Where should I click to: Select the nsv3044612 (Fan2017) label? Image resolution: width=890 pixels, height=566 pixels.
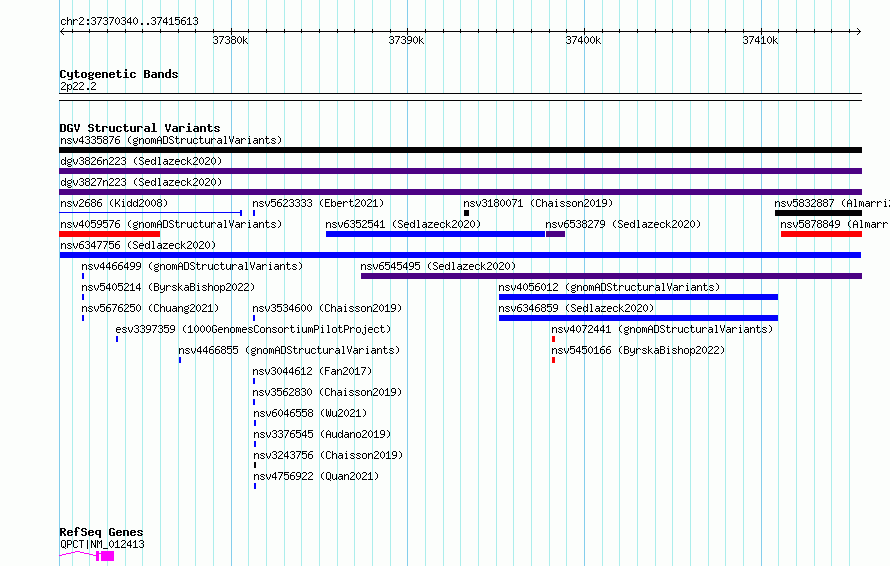[x=312, y=371]
